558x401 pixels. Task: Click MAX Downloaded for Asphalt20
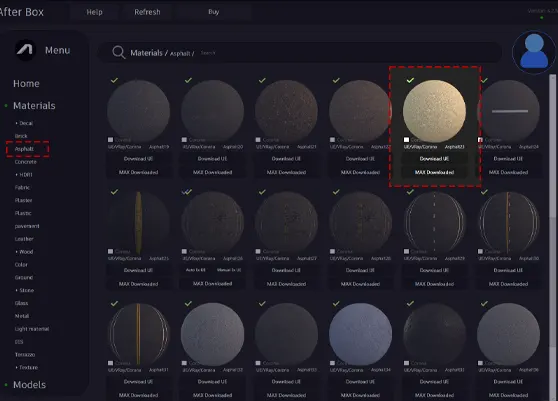click(x=212, y=172)
